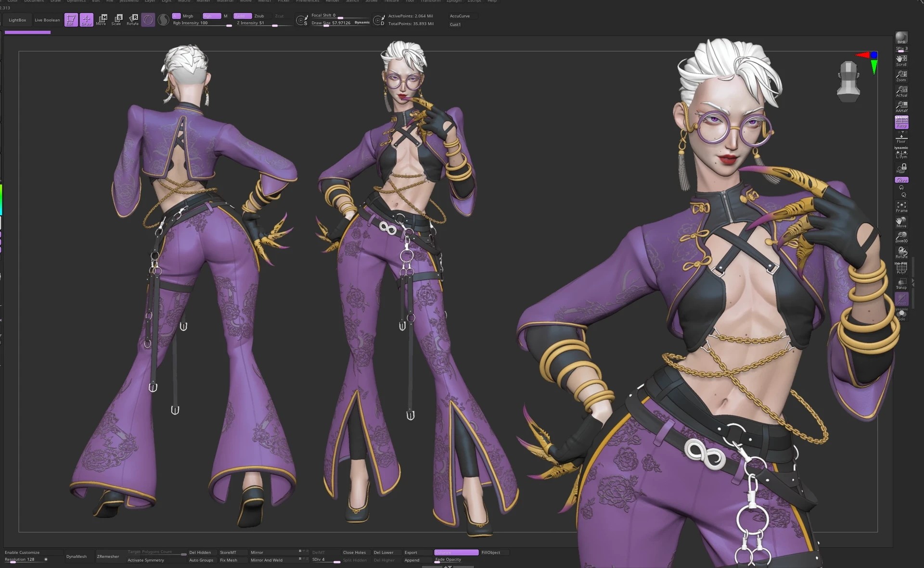Click the ZRemesher button

point(108,556)
